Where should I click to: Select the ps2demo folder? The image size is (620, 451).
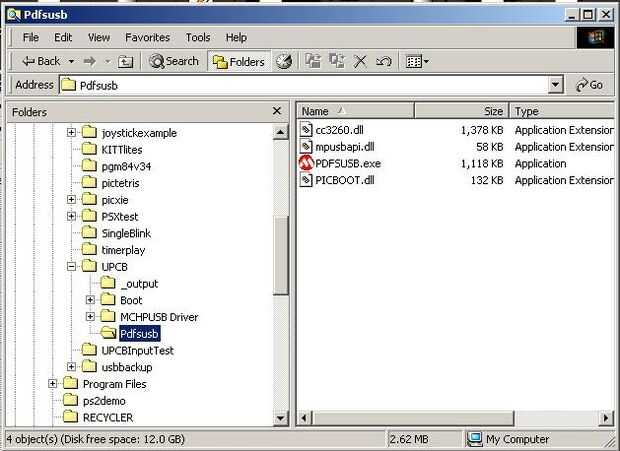click(104, 401)
